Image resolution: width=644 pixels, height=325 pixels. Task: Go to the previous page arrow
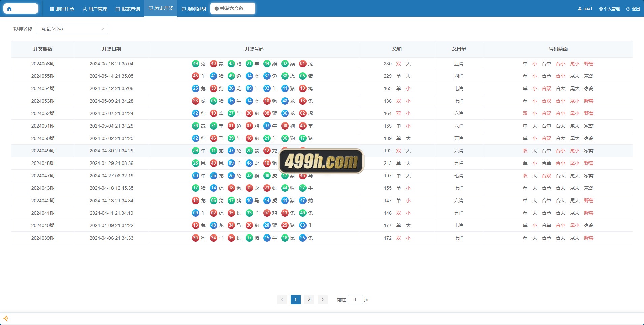click(x=282, y=299)
